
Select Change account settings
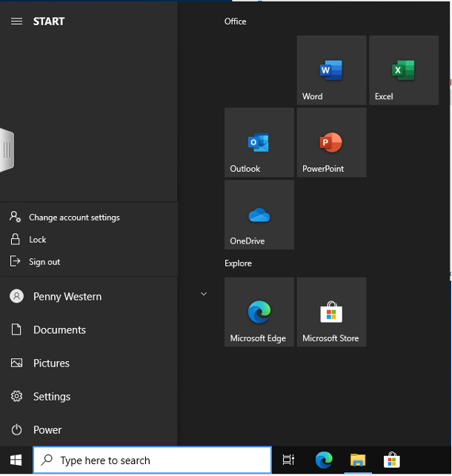point(74,218)
